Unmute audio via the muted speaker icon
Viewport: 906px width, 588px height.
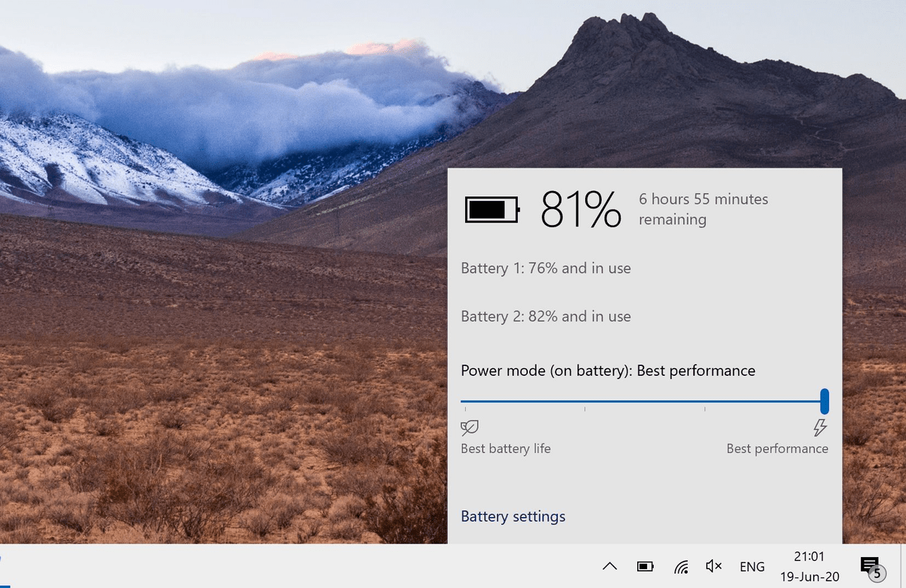pos(713,565)
